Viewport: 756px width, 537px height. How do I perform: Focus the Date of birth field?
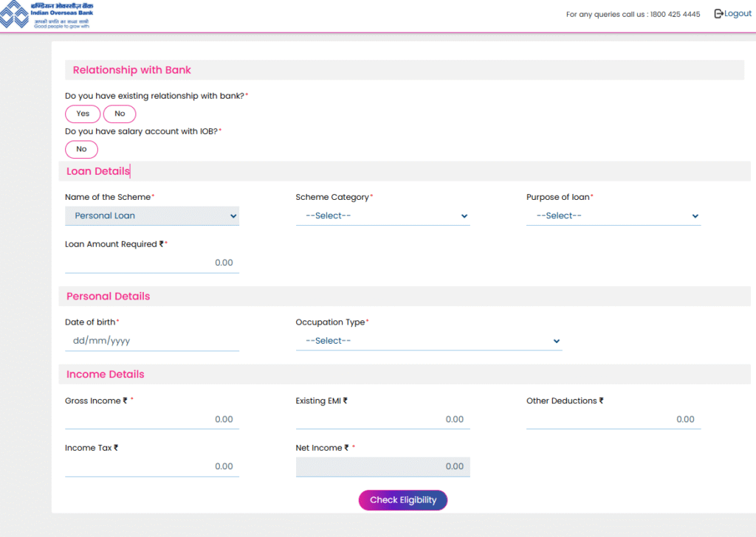[x=151, y=341]
